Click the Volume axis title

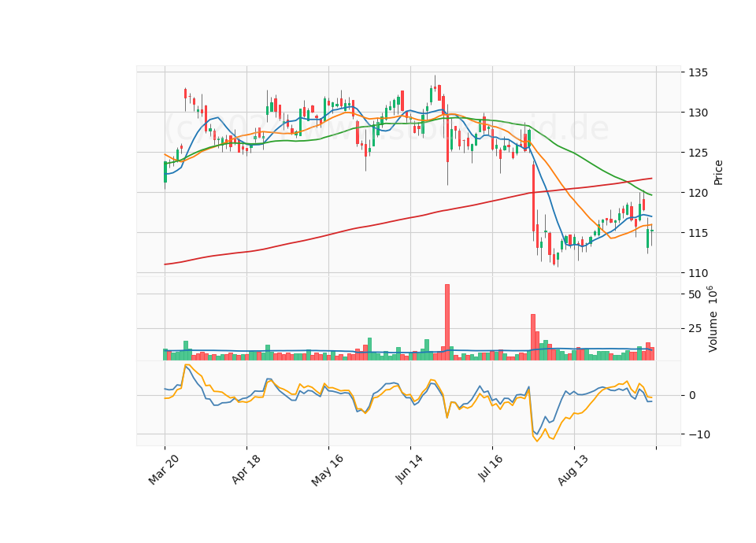[713, 319]
